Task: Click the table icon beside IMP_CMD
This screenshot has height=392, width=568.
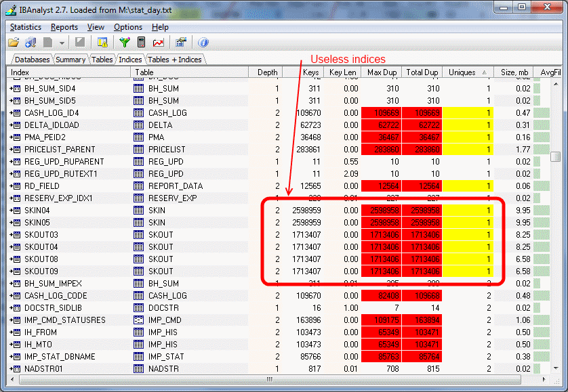Action: [x=139, y=320]
